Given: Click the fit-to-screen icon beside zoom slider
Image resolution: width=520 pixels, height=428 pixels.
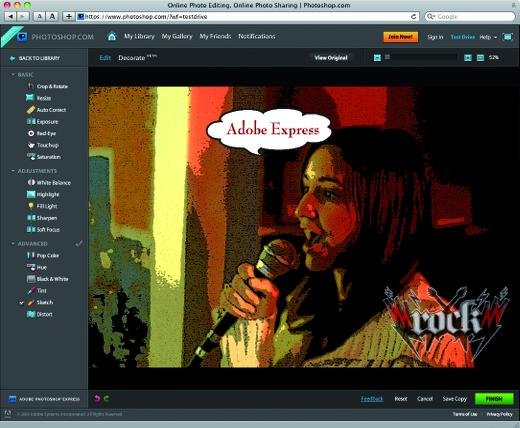Looking at the screenshot, I should pos(468,58).
